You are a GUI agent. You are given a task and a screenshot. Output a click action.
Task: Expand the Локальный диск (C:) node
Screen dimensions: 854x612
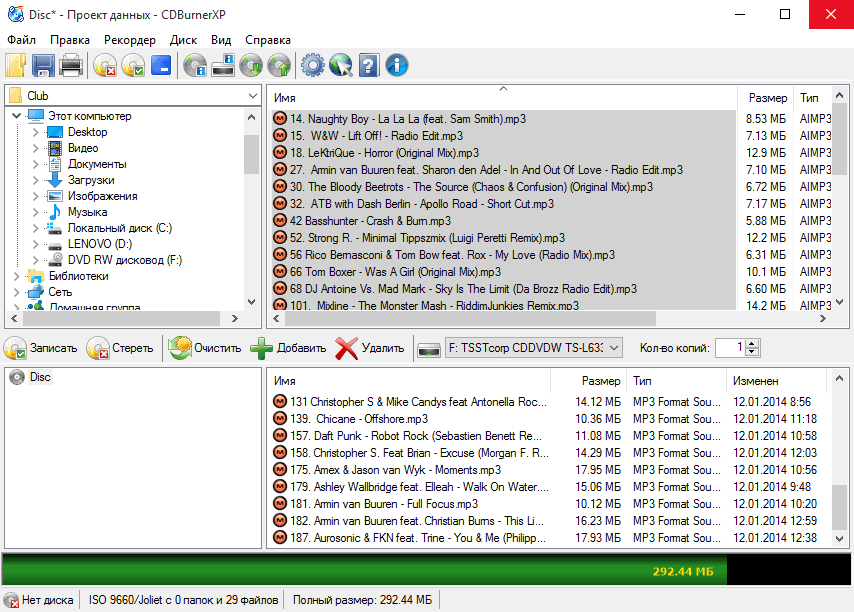coord(35,228)
